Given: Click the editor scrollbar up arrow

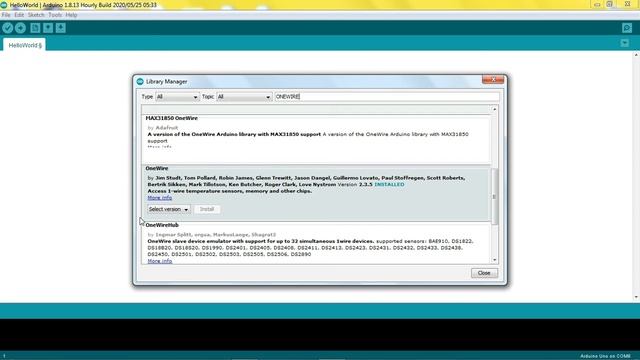Looking at the screenshot, I should (x=636, y=55).
